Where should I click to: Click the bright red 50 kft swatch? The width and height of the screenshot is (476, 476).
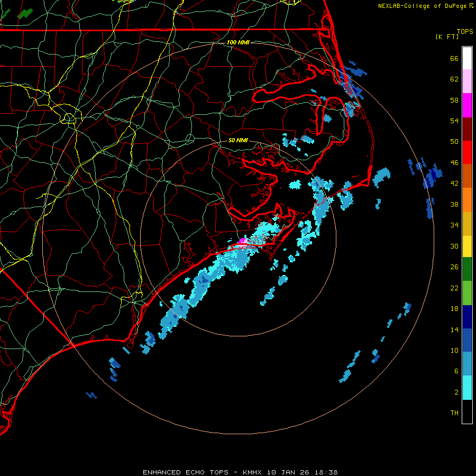[467, 152]
